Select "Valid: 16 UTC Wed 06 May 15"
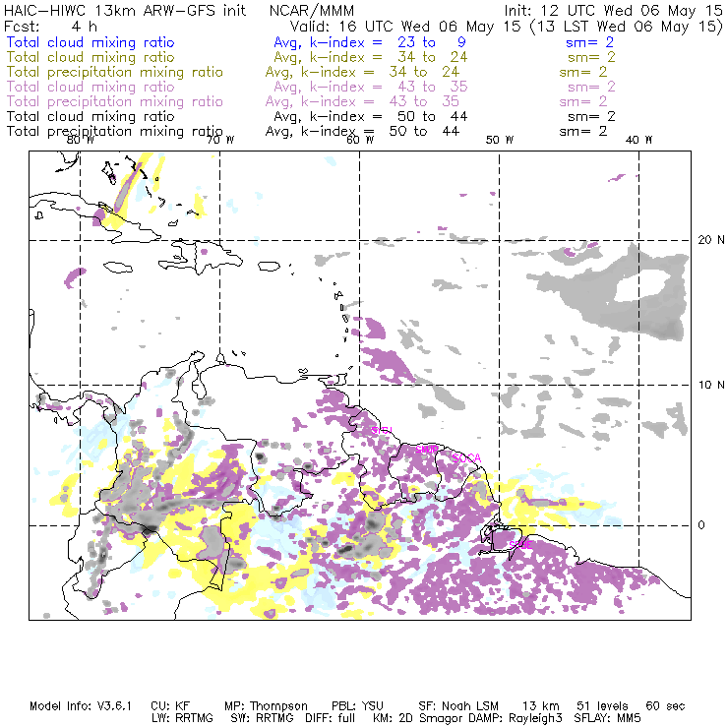 click(405, 27)
